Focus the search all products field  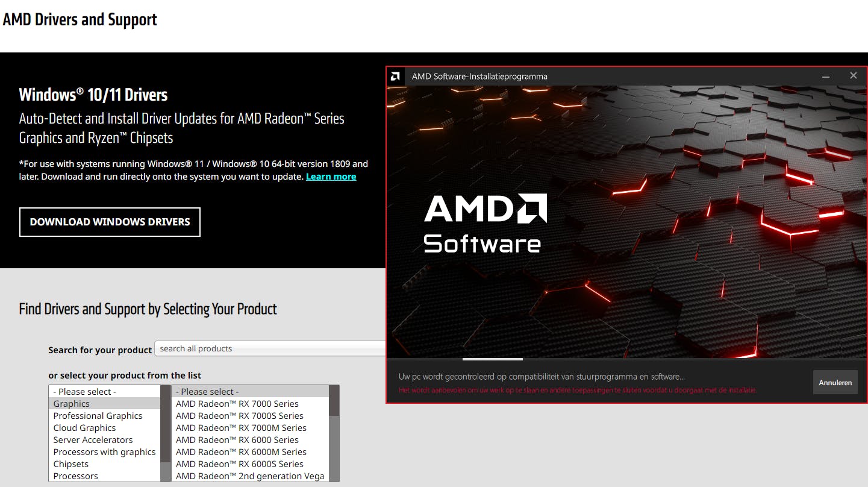coord(270,349)
